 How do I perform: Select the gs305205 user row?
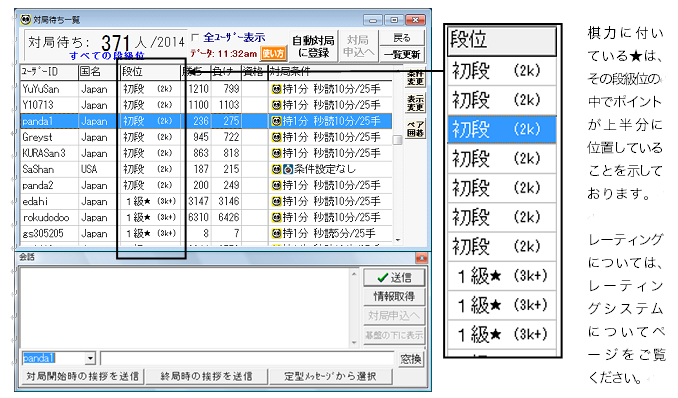click(x=206, y=233)
